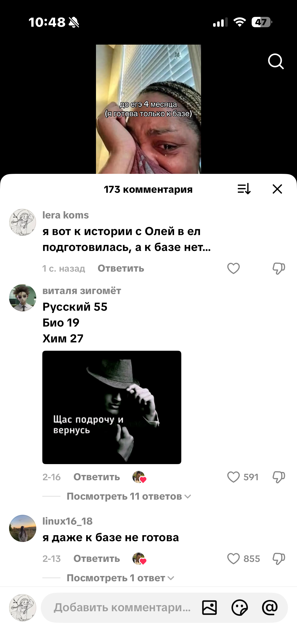
Task: Like linux16_18's comment with 855 likes
Action: pos(234,559)
